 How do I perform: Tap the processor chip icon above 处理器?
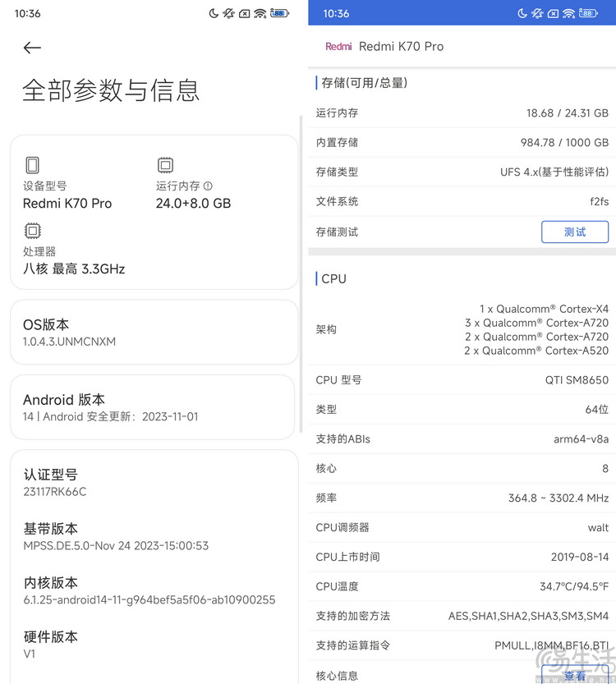(x=32, y=231)
